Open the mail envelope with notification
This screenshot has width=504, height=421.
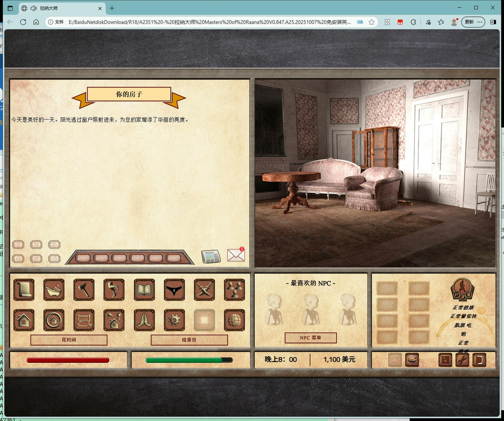[x=235, y=255]
